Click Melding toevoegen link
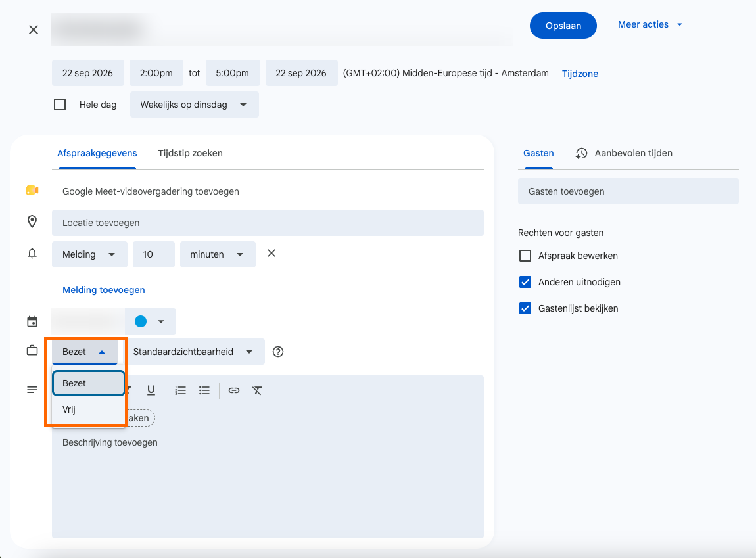Screen dimensions: 756x558 coord(104,290)
